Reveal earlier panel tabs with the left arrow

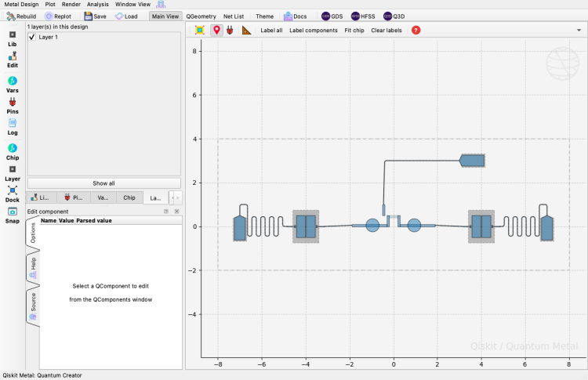coord(172,197)
